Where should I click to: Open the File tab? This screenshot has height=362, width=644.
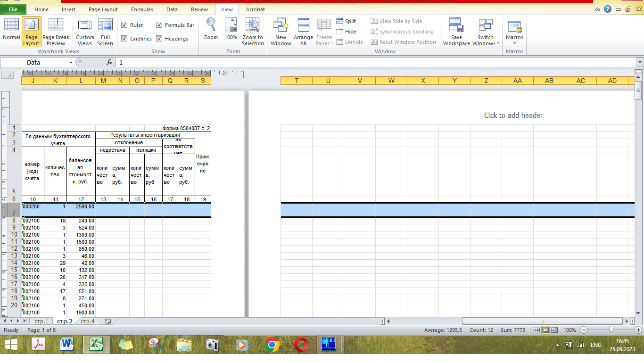(x=13, y=9)
